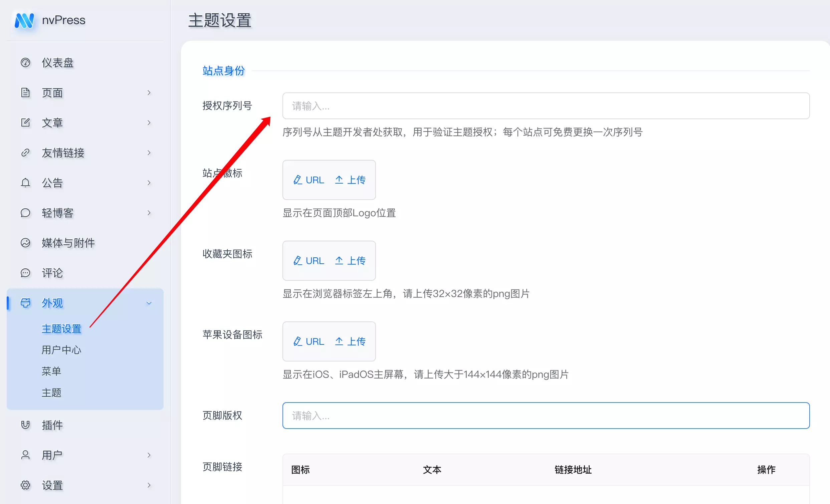Select 主题 under the 外观 menu
The height and width of the screenshot is (504, 830).
51,393
